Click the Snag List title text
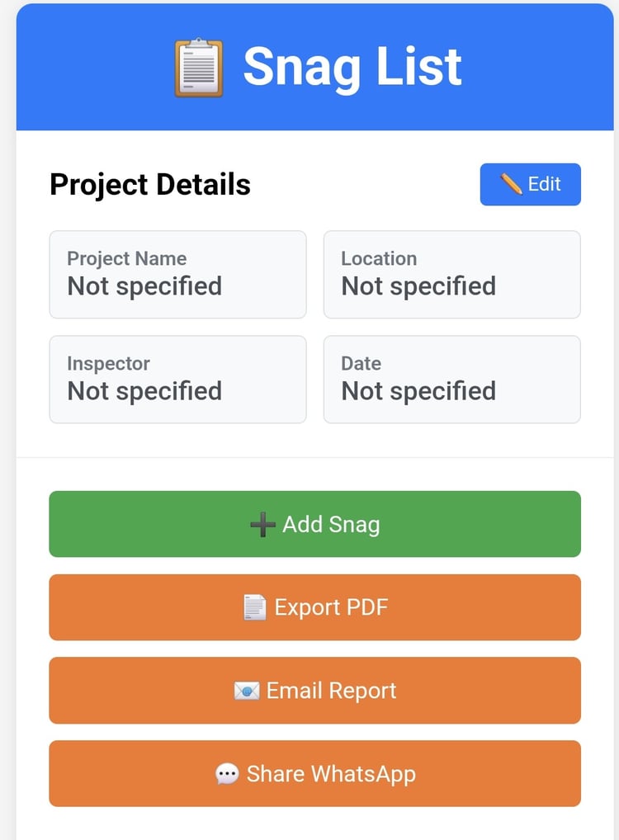619x840 pixels. pos(352,67)
